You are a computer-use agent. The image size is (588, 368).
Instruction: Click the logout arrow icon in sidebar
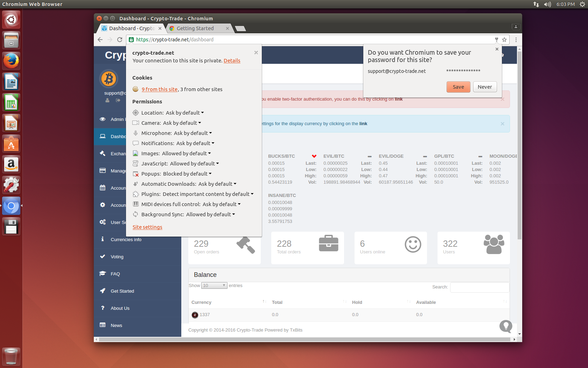coord(118,100)
